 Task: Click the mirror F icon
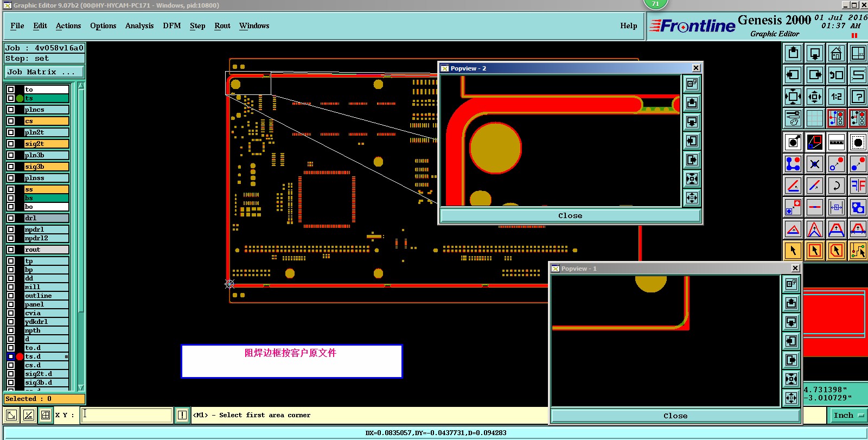pyautogui.click(x=858, y=186)
